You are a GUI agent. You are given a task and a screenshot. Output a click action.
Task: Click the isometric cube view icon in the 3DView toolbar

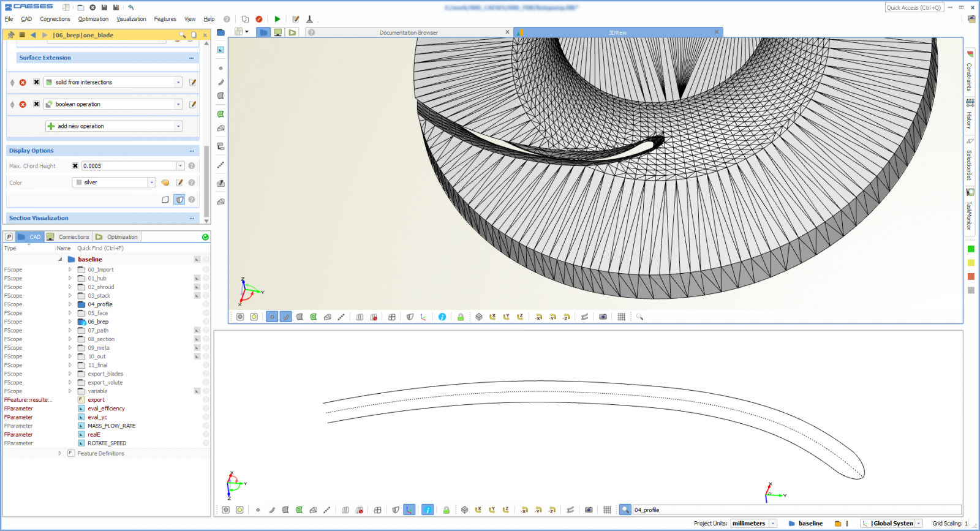point(479,317)
